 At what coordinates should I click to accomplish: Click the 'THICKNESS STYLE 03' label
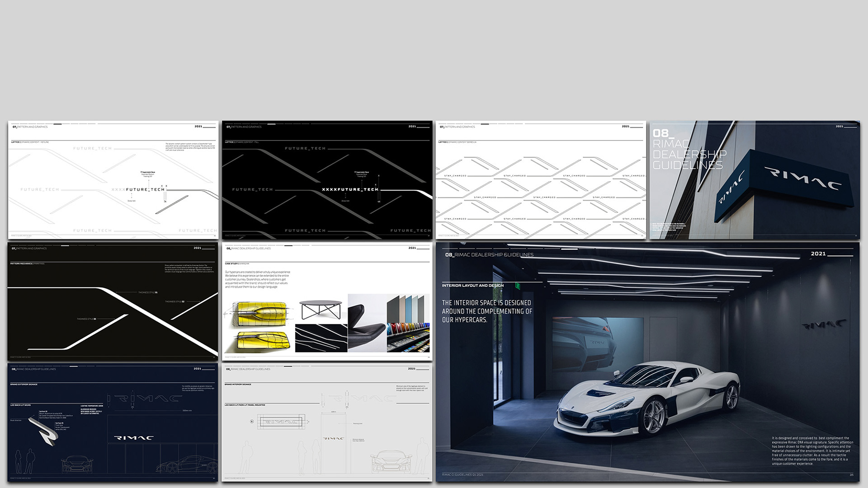[x=86, y=319]
